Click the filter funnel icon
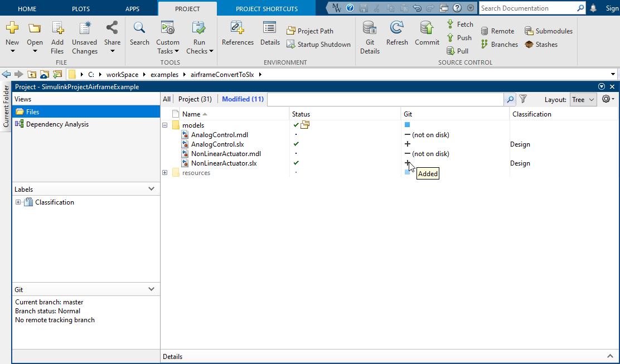 523,99
